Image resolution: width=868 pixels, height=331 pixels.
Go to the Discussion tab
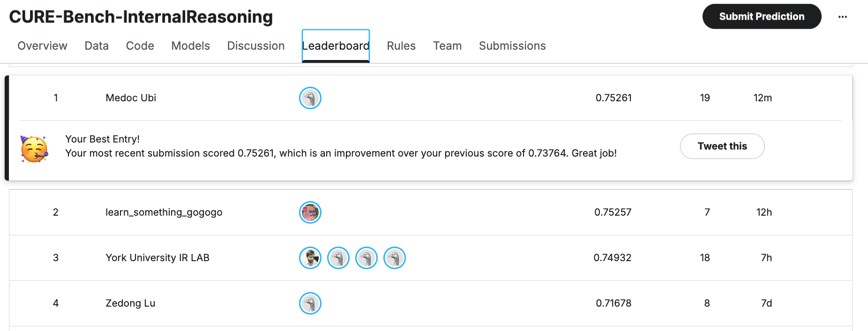point(255,45)
